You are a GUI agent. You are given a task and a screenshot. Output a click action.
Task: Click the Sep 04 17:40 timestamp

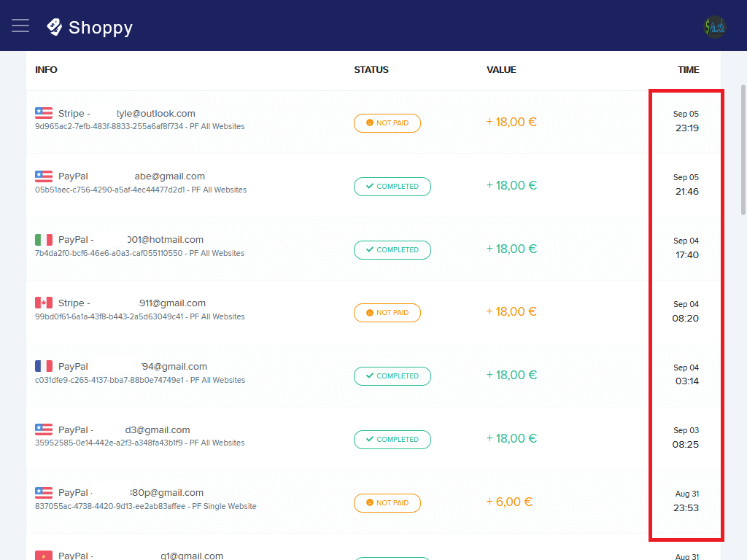[x=686, y=248]
